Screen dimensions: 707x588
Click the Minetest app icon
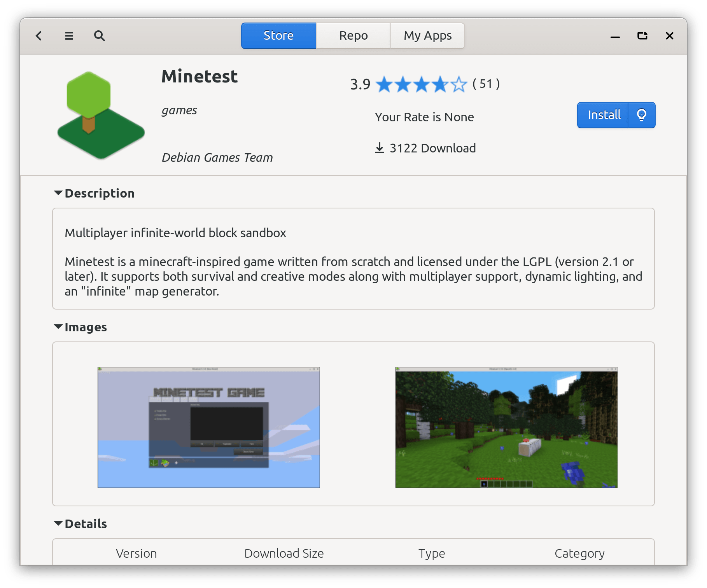click(101, 115)
